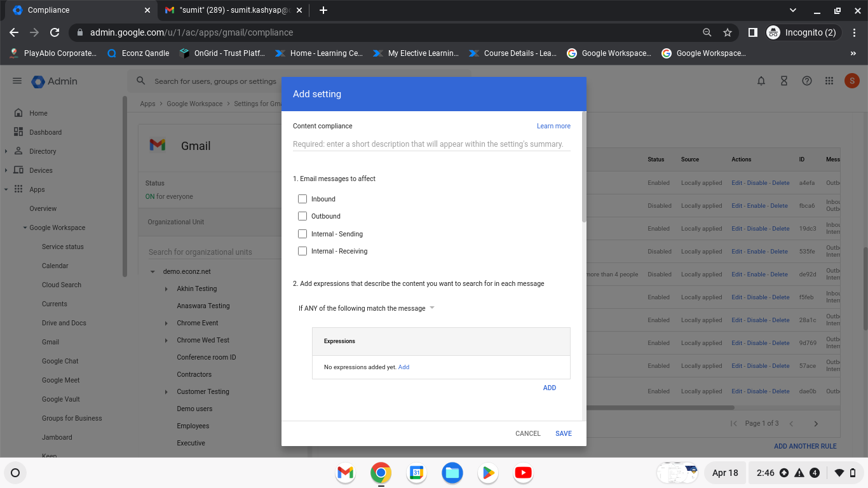Click the short description input field

431,144
